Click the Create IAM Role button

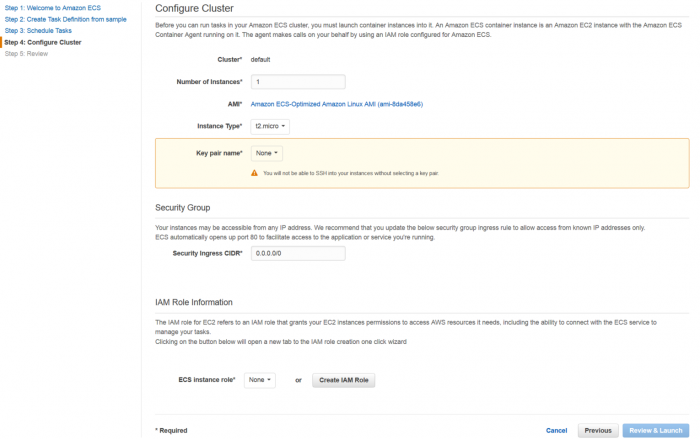click(x=344, y=380)
